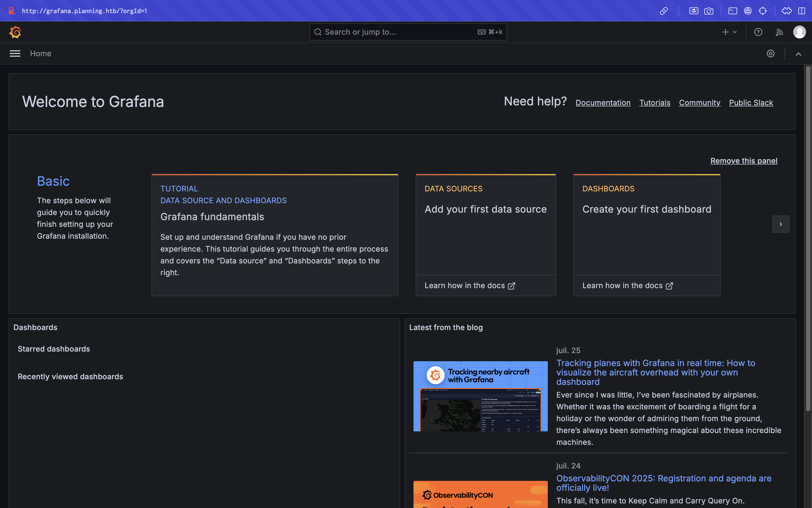Viewport: 812px width, 508px height.
Task: Click the crosshair target icon
Action: click(x=763, y=11)
